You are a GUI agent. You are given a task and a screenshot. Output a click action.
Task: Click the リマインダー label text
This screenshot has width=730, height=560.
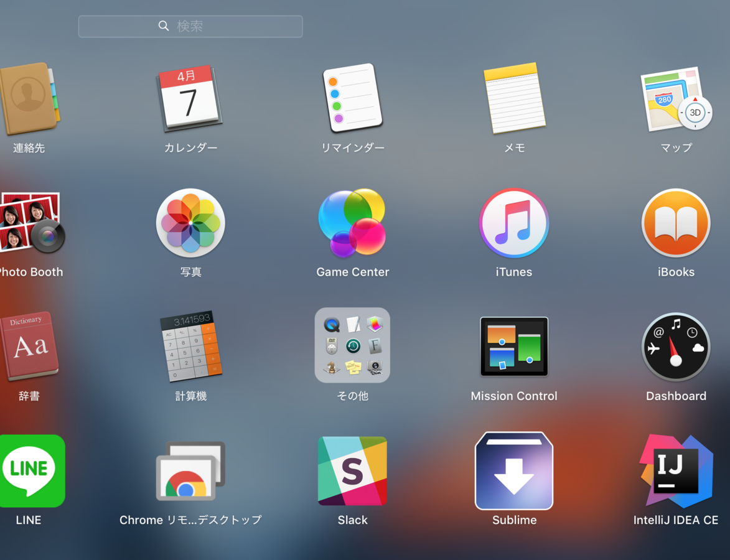(352, 148)
